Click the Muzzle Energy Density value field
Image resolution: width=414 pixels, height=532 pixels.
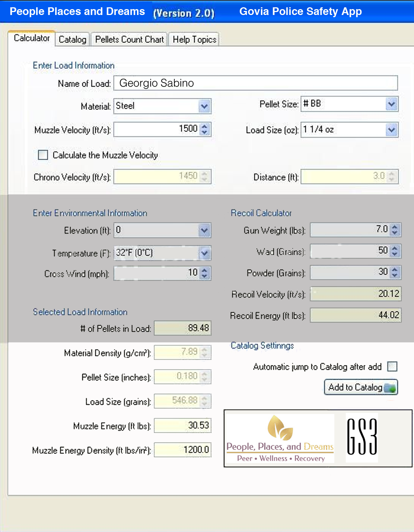pyautogui.click(x=182, y=450)
